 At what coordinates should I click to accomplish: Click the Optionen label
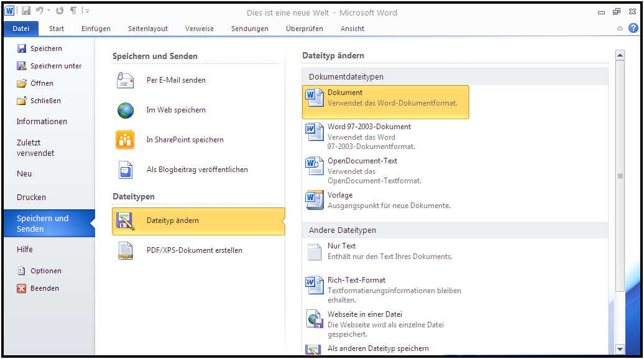point(45,271)
